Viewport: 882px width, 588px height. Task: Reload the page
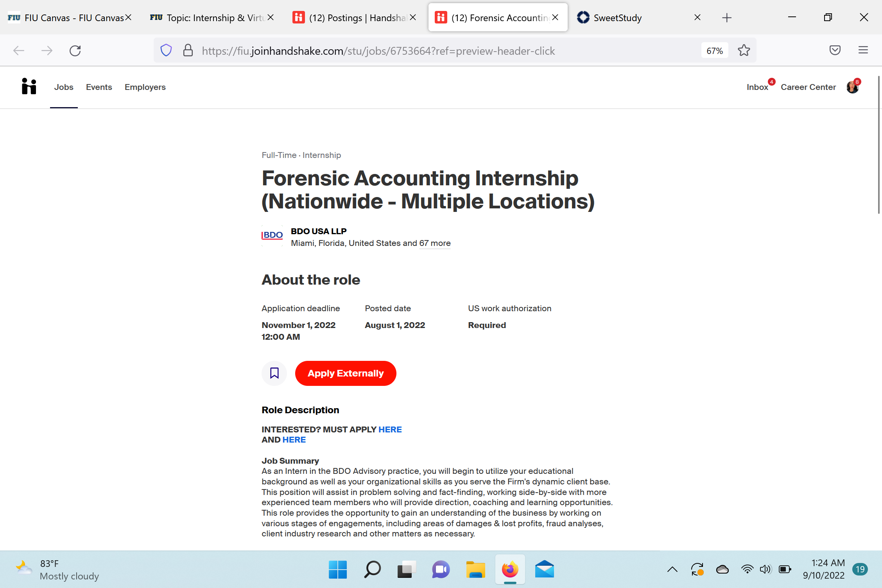pos(75,50)
